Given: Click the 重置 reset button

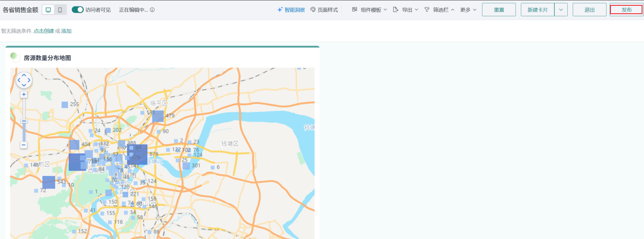Looking at the screenshot, I should [x=499, y=10].
